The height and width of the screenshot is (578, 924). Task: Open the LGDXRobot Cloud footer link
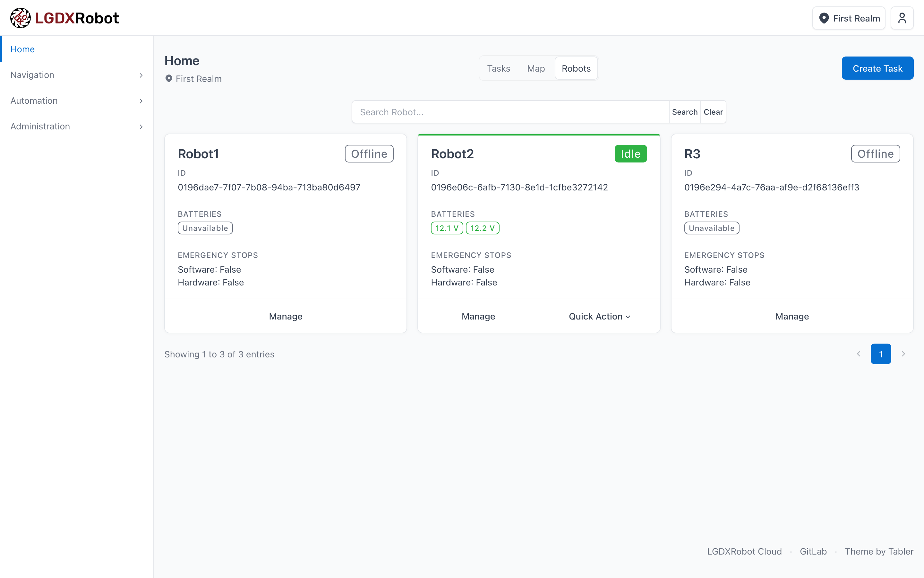744,551
